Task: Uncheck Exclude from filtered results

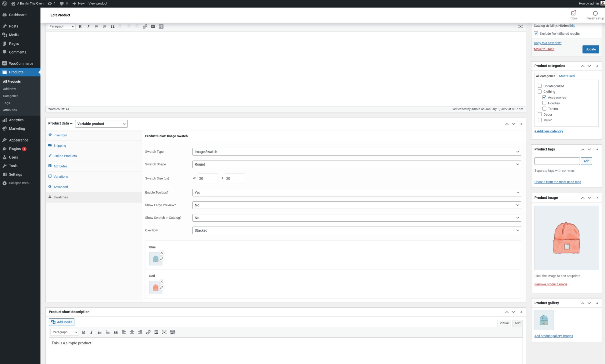Action: [x=536, y=33]
